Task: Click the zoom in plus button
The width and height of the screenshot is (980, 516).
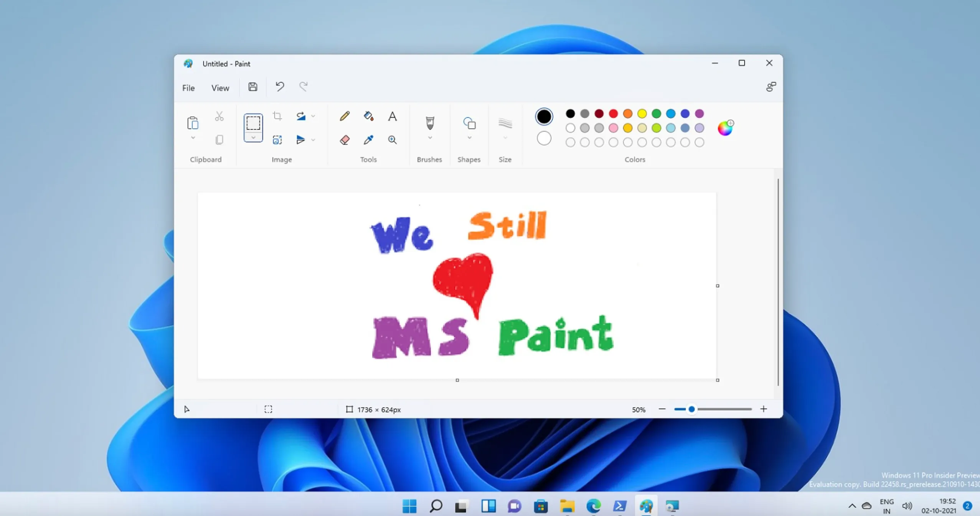Action: [763, 409]
